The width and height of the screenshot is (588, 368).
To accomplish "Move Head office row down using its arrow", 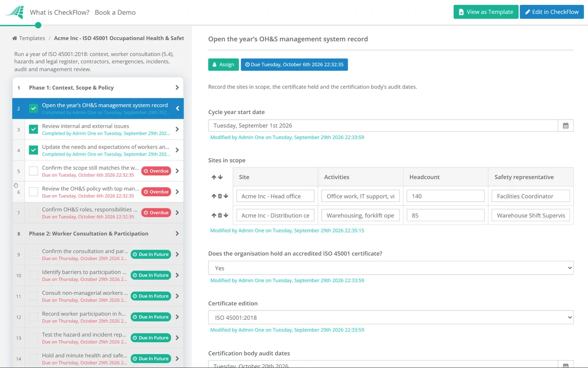I will (x=226, y=196).
